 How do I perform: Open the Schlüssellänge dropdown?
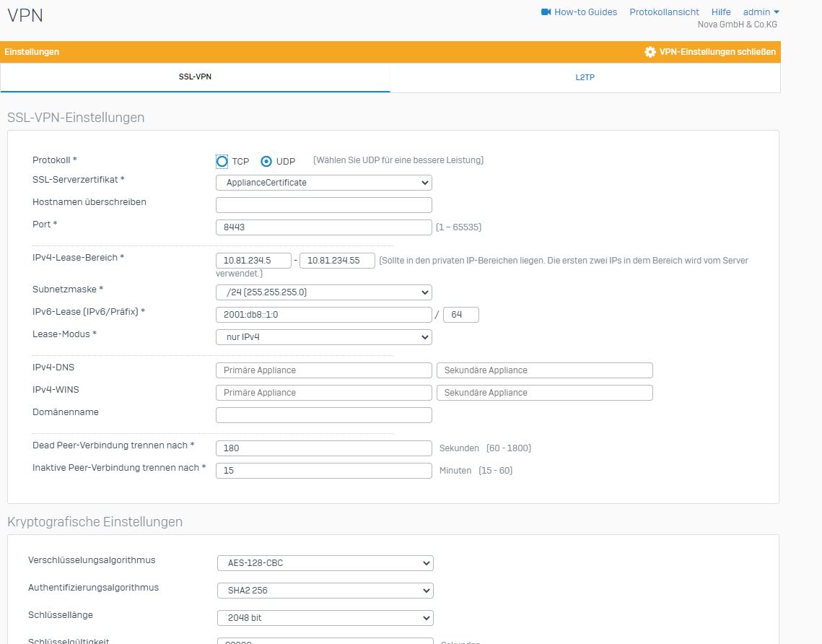[325, 618]
